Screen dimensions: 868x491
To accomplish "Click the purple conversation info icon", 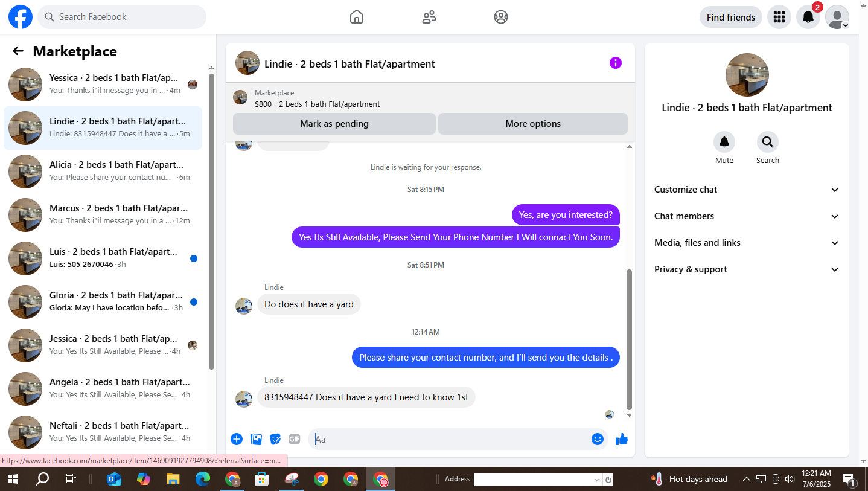I will pyautogui.click(x=615, y=63).
